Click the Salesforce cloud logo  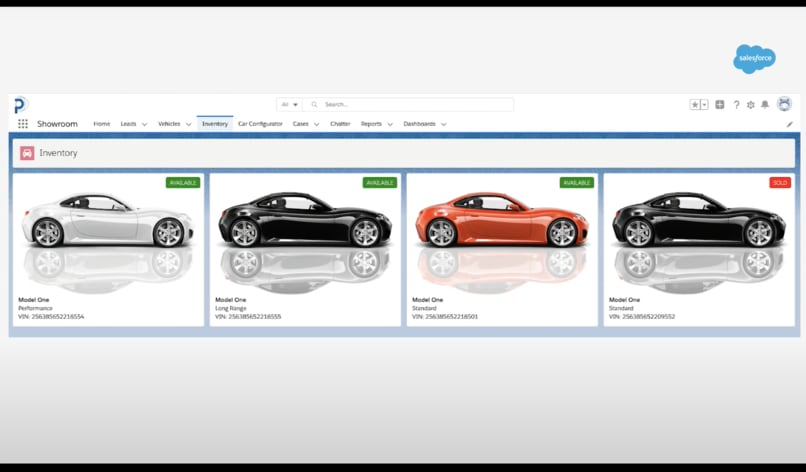point(755,58)
